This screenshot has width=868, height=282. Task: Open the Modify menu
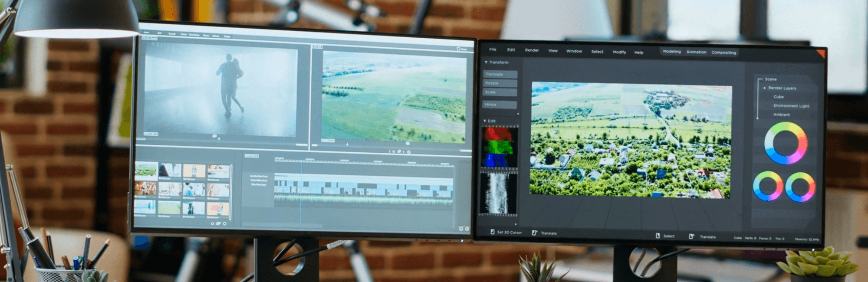tap(619, 52)
